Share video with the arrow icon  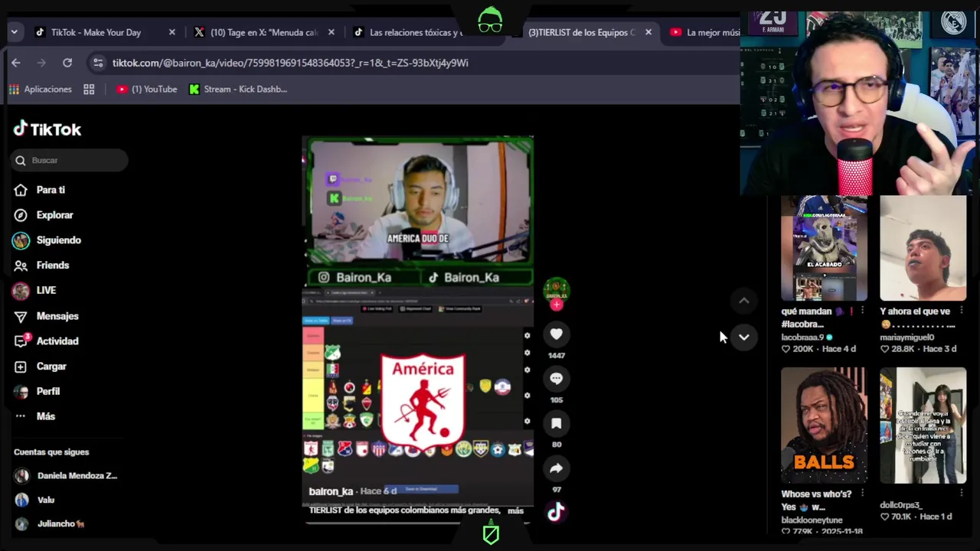point(557,468)
